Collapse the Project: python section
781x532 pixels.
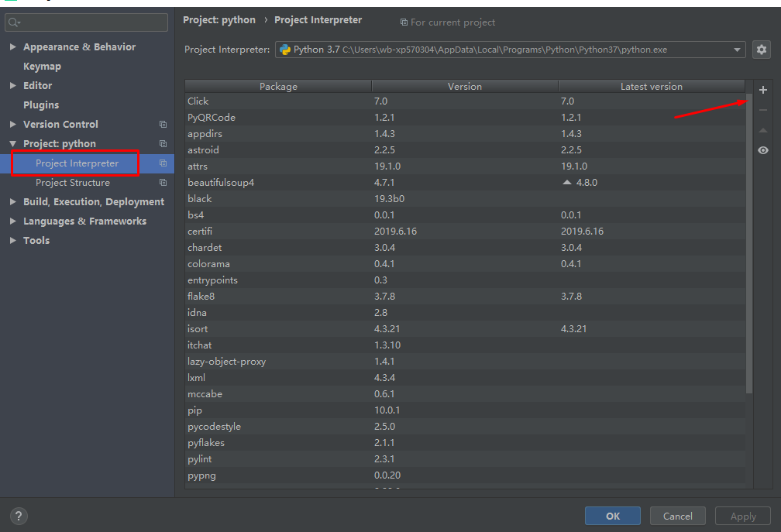click(x=13, y=144)
